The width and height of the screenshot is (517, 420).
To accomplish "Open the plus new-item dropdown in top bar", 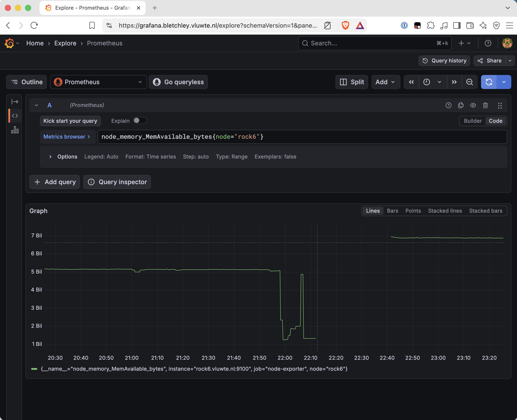I will pyautogui.click(x=465, y=43).
